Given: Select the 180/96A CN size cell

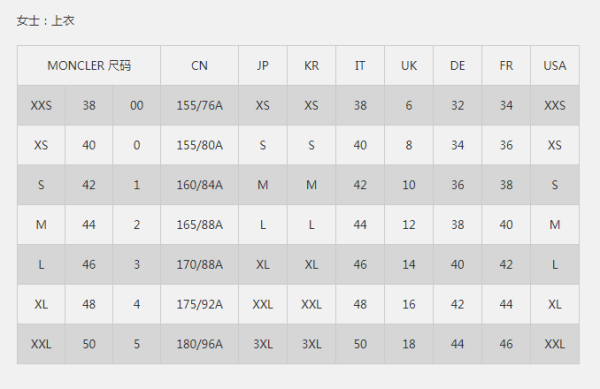Looking at the screenshot, I should pyautogui.click(x=199, y=344).
